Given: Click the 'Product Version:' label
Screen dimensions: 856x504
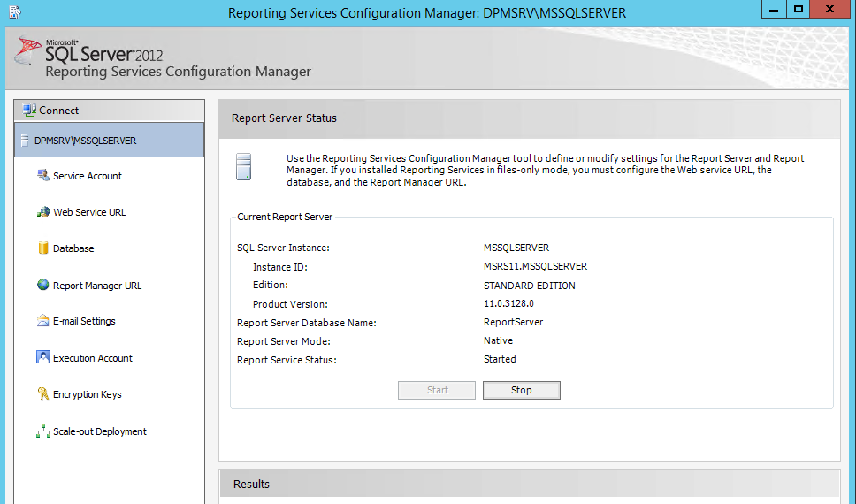Looking at the screenshot, I should pyautogui.click(x=290, y=304).
